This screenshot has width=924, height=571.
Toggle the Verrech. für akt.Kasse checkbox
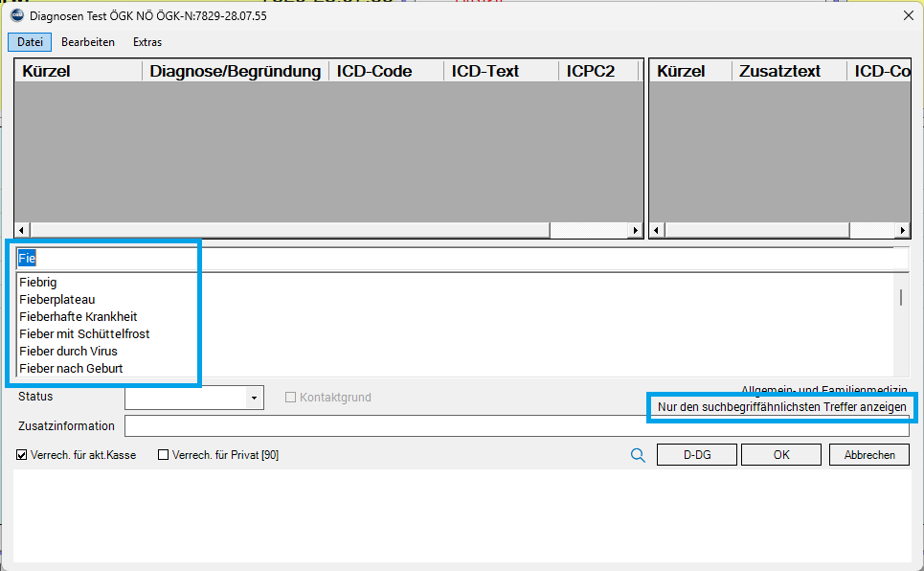click(x=22, y=455)
